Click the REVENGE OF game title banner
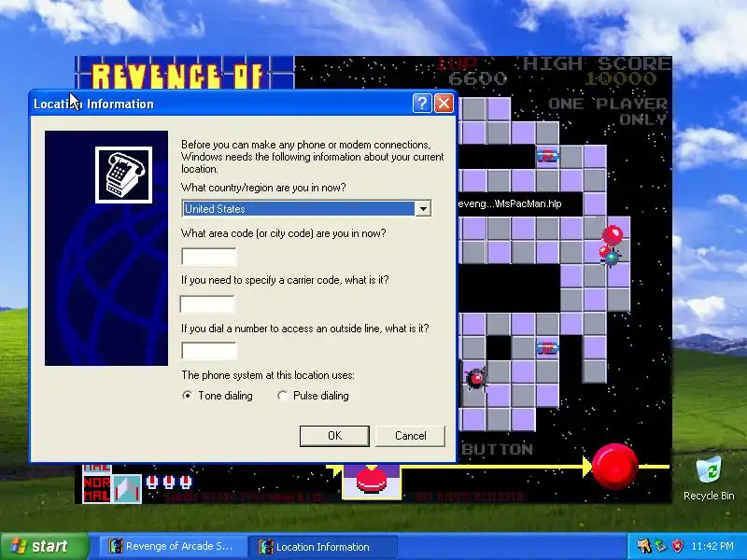Viewport: 747px width, 560px height. 177,76
